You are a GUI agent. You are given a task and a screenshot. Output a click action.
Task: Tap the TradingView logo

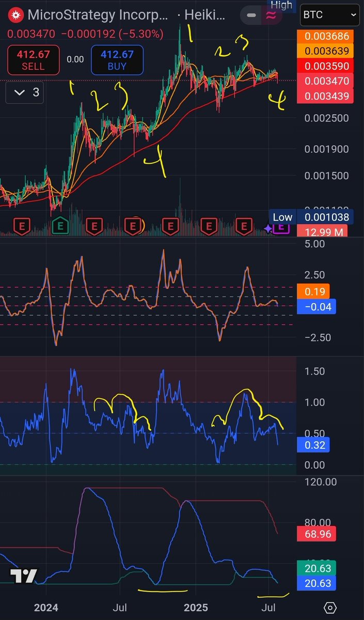pyautogui.click(x=24, y=577)
